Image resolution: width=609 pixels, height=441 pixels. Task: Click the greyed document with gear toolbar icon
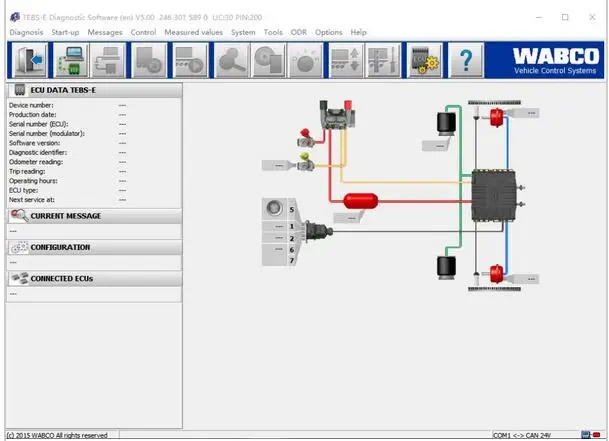(x=150, y=60)
